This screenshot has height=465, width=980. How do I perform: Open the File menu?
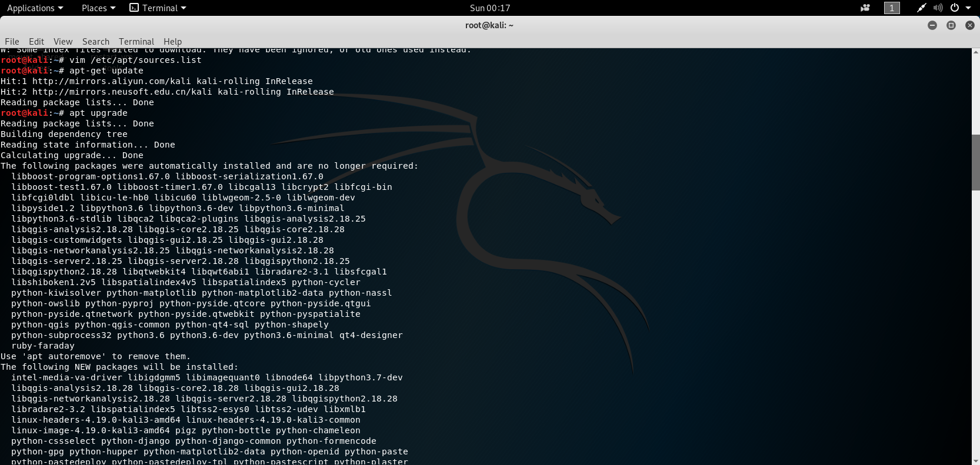pos(12,41)
